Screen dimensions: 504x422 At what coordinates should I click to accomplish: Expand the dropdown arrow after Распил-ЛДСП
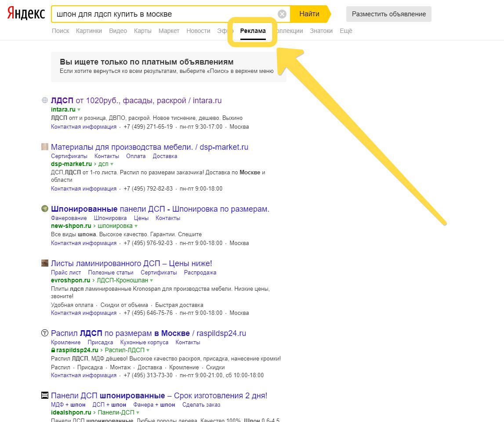tap(148, 350)
